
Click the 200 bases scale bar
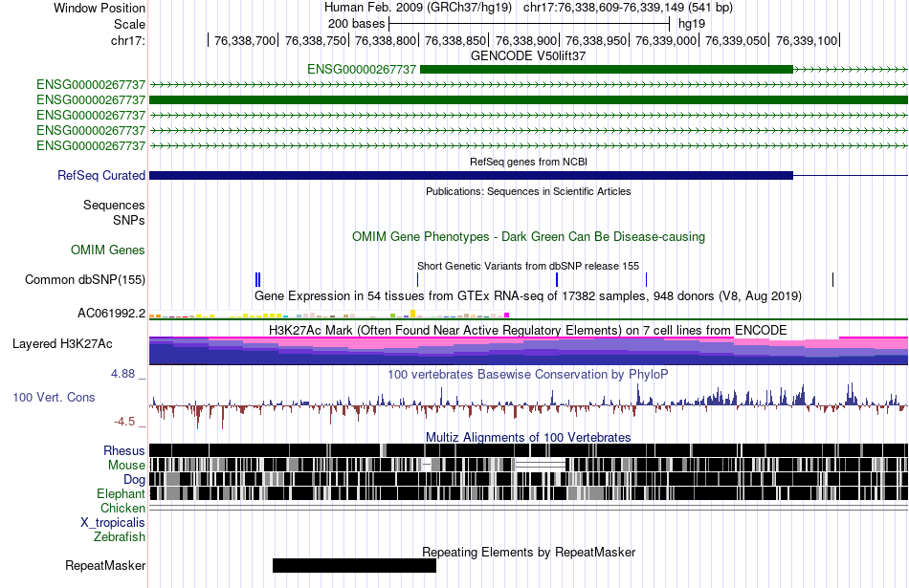click(529, 24)
